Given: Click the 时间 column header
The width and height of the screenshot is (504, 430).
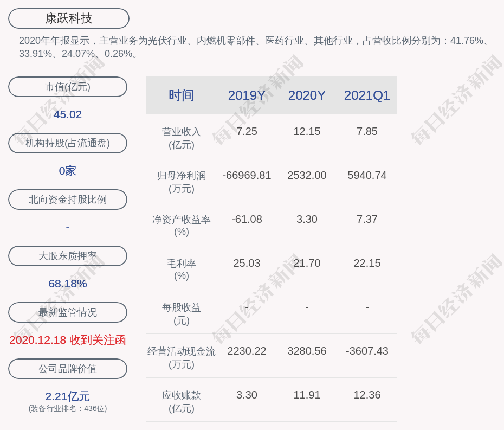Looking at the screenshot, I should point(182,95).
